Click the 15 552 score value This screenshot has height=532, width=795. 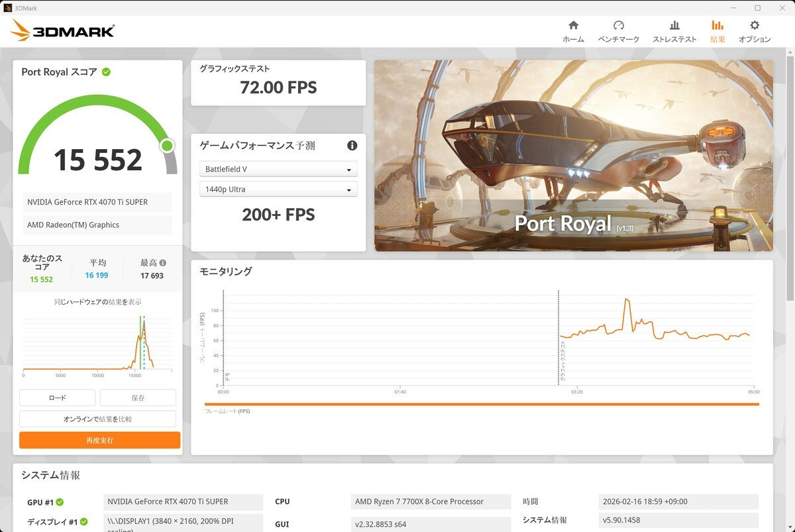click(x=98, y=160)
